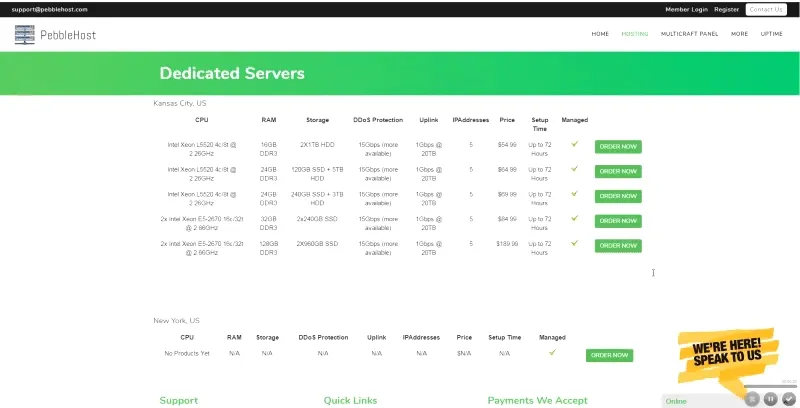Order the 120GB SSD + 5TB HDD server

[x=618, y=171]
